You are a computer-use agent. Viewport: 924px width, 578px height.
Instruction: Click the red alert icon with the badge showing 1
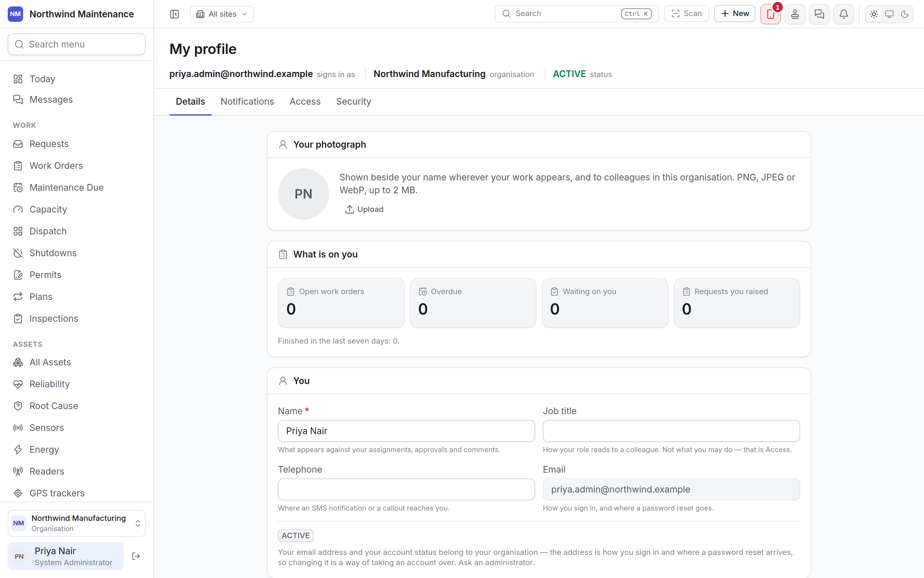[771, 14]
